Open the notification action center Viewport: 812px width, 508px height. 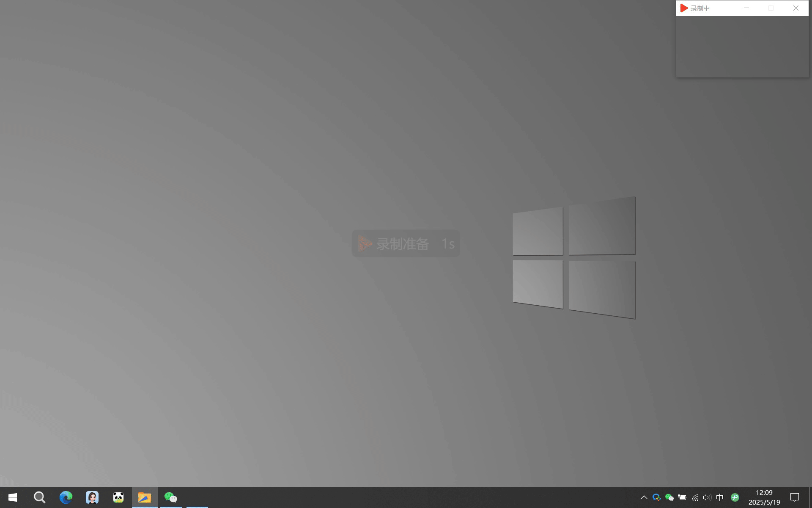pyautogui.click(x=795, y=497)
